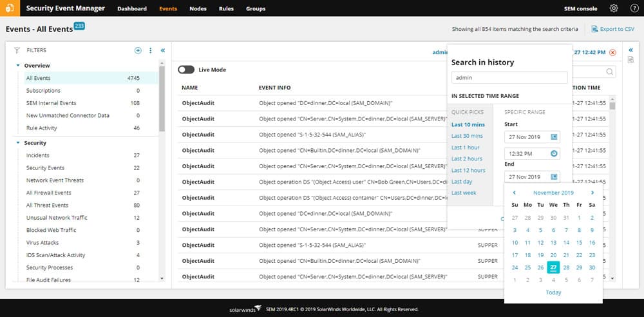Open the Dashboard tab

pyautogui.click(x=132, y=8)
